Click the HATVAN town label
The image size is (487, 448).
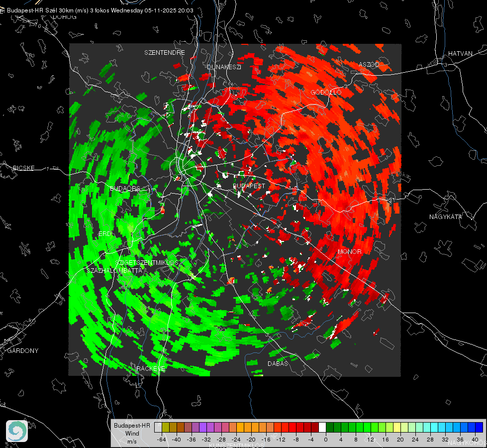point(460,53)
